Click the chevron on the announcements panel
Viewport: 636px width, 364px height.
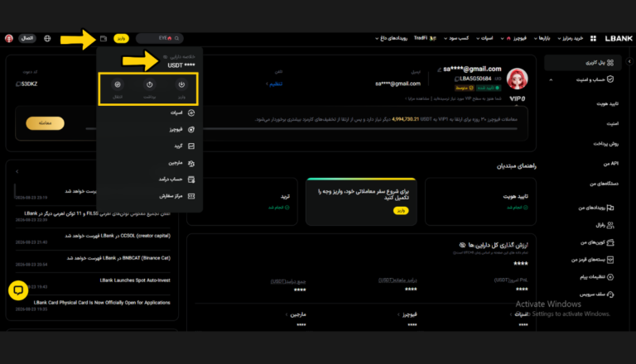click(x=17, y=171)
